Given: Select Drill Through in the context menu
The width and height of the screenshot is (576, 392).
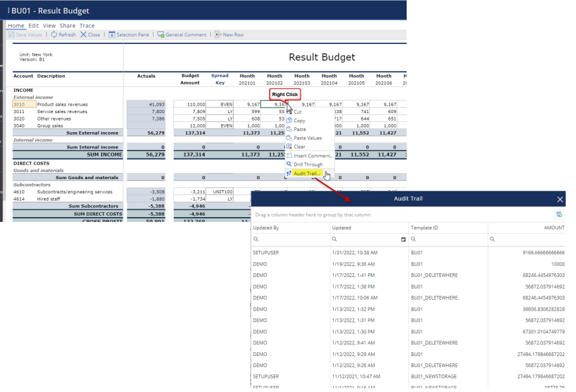Looking at the screenshot, I should (x=309, y=164).
